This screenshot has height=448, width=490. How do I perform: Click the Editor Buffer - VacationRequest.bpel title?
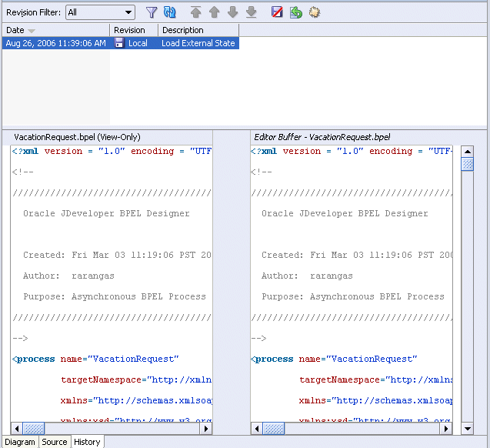(322, 137)
